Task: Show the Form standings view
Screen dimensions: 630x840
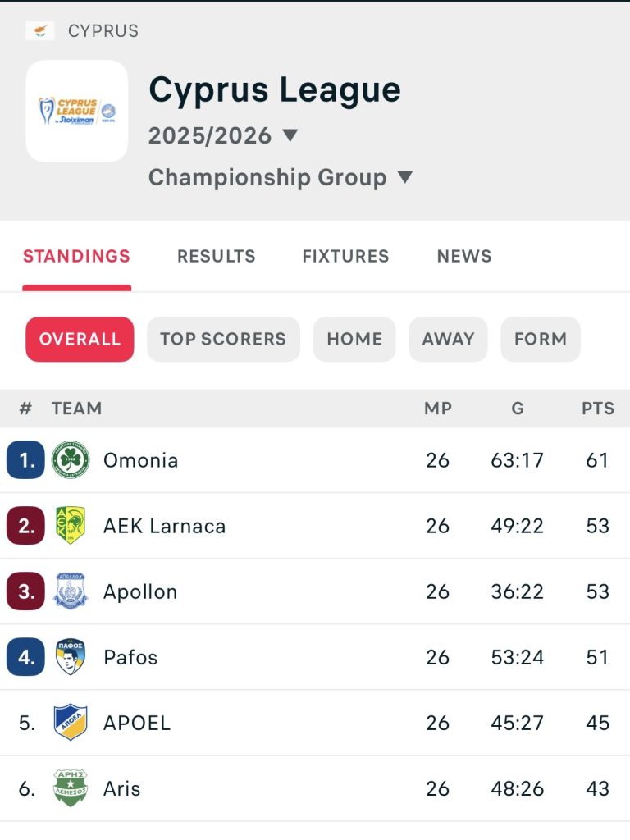Action: coord(540,339)
